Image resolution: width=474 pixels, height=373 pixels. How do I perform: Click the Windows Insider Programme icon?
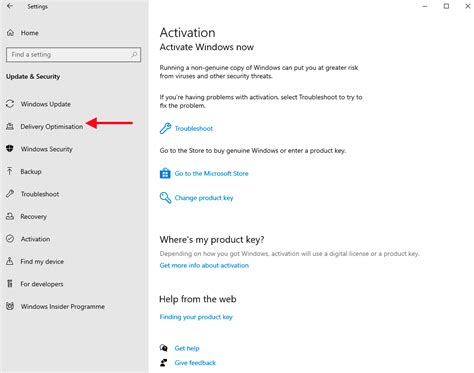(10, 306)
